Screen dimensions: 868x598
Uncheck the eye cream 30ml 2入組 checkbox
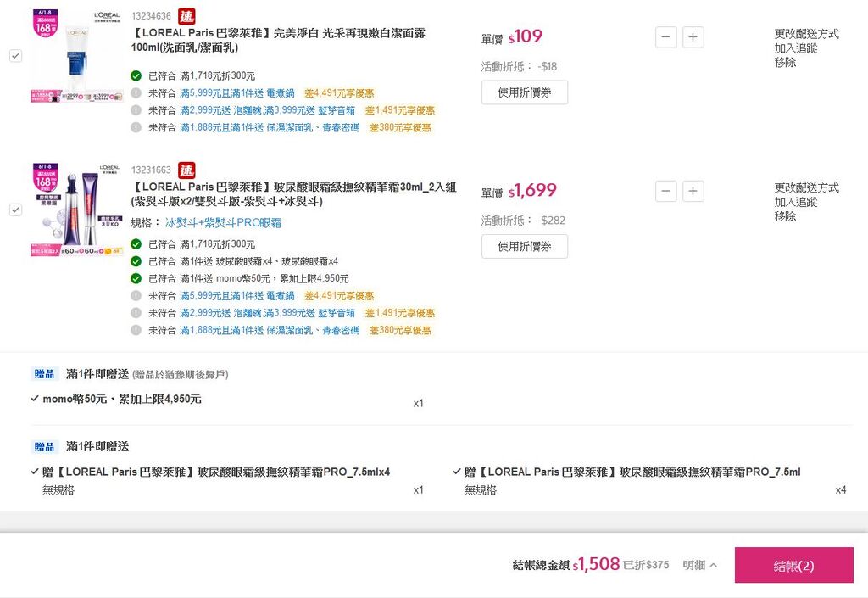point(15,210)
